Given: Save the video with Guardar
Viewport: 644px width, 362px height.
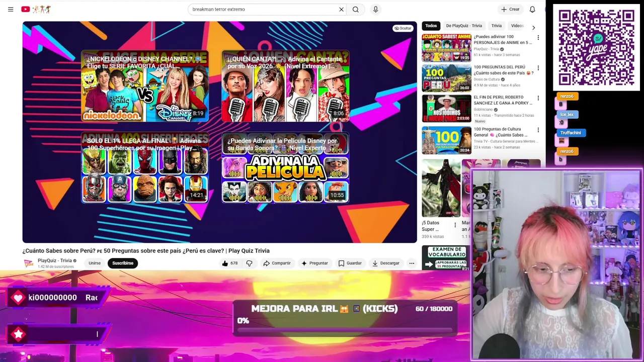Looking at the screenshot, I should [350, 263].
